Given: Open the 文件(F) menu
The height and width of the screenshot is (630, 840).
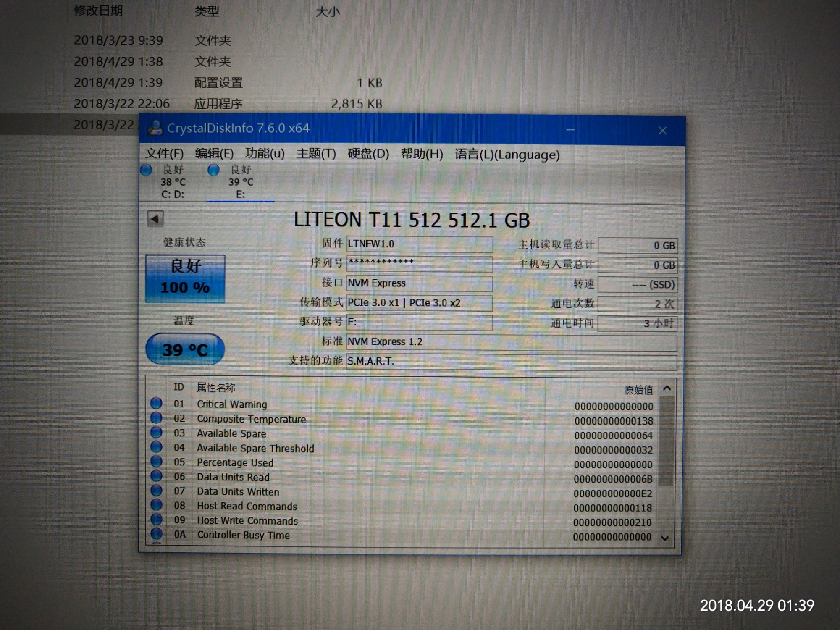Looking at the screenshot, I should pos(164,154).
